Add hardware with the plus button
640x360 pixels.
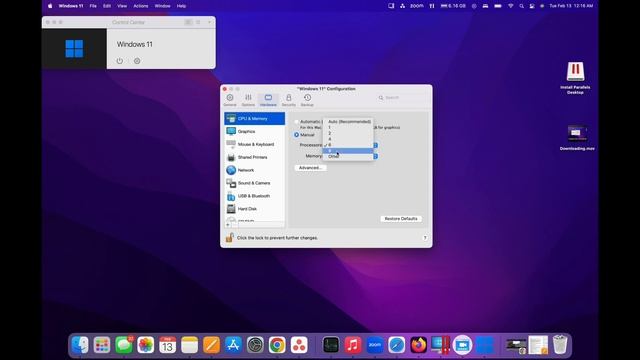pyautogui.click(x=228, y=224)
